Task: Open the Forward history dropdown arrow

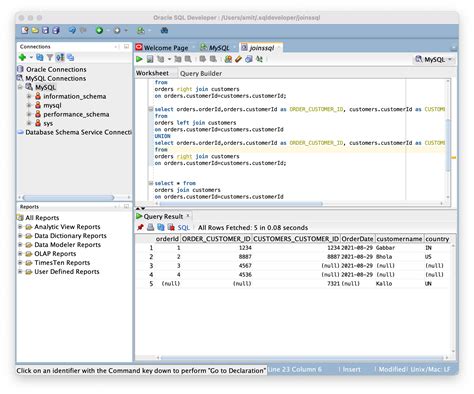Action: (126, 30)
